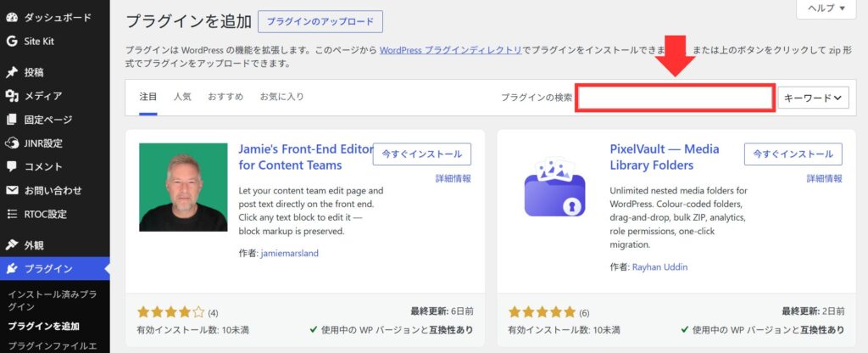Click PixelVault folder plugin icon
Viewport: 868px width, 353px height.
(554, 188)
